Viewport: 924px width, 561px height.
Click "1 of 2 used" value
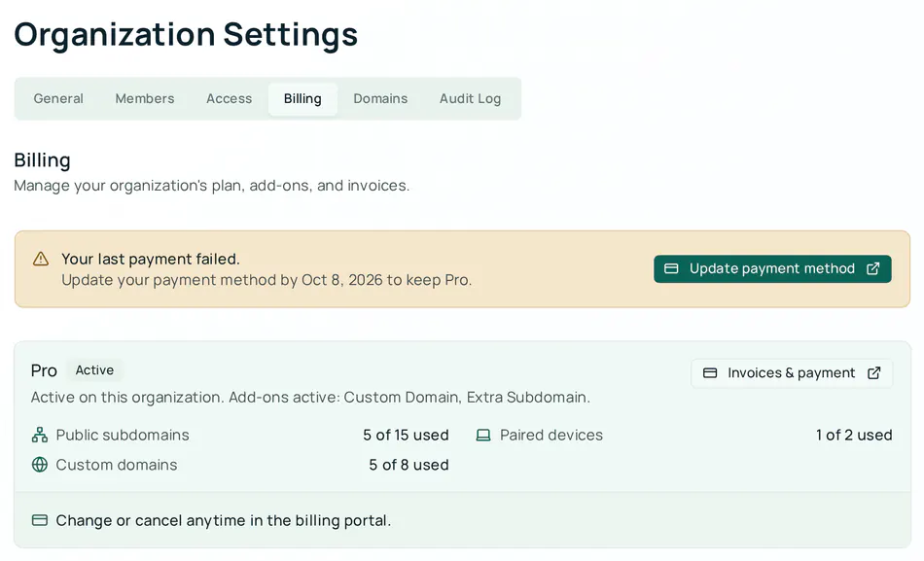tap(854, 435)
